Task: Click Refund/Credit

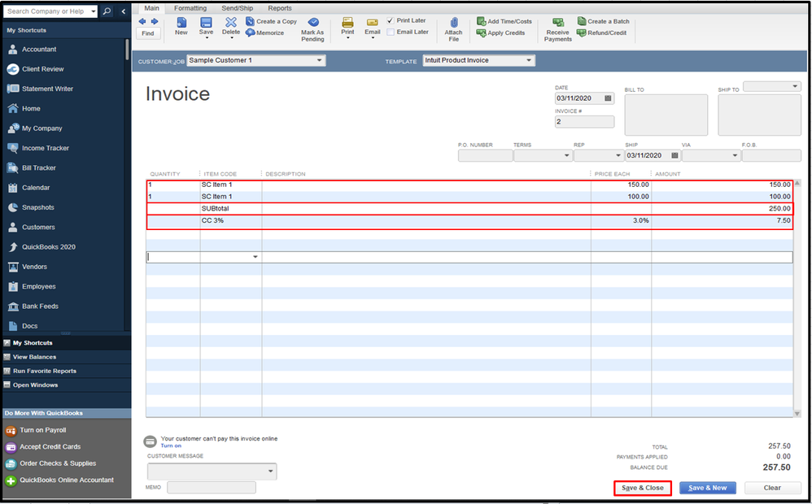Action: click(602, 33)
